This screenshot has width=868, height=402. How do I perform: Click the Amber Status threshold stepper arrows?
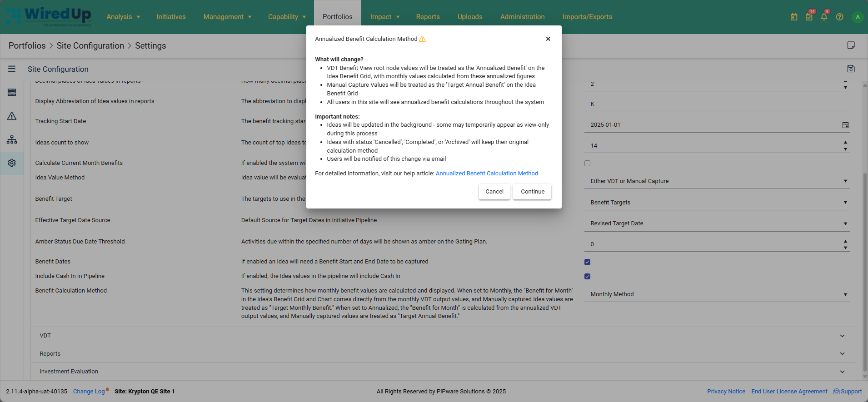tap(845, 244)
